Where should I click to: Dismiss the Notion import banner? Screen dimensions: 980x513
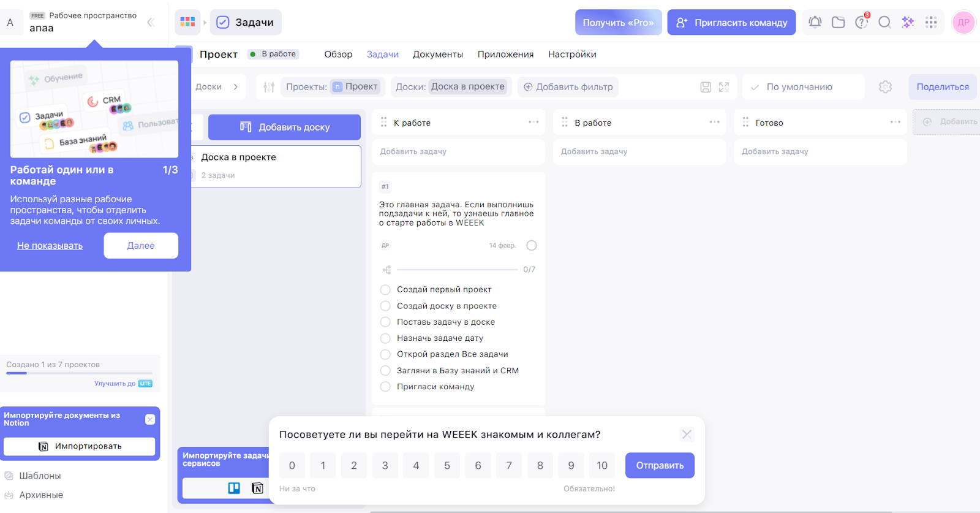pos(150,419)
